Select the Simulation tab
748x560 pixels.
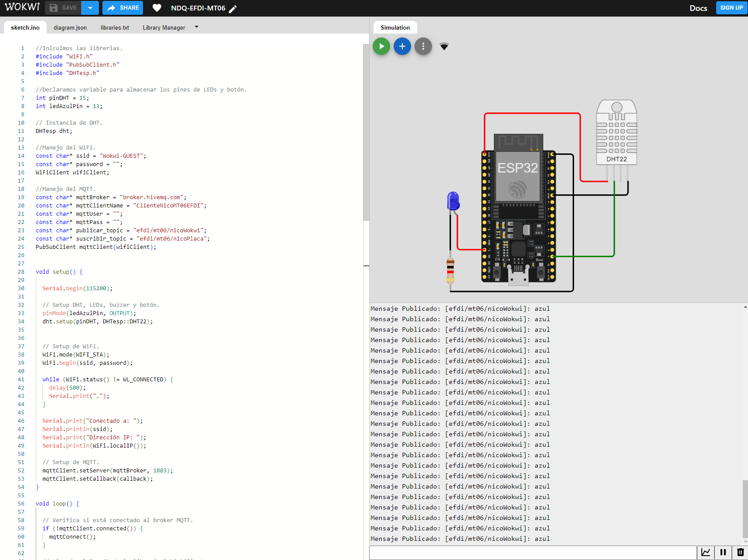point(395,27)
